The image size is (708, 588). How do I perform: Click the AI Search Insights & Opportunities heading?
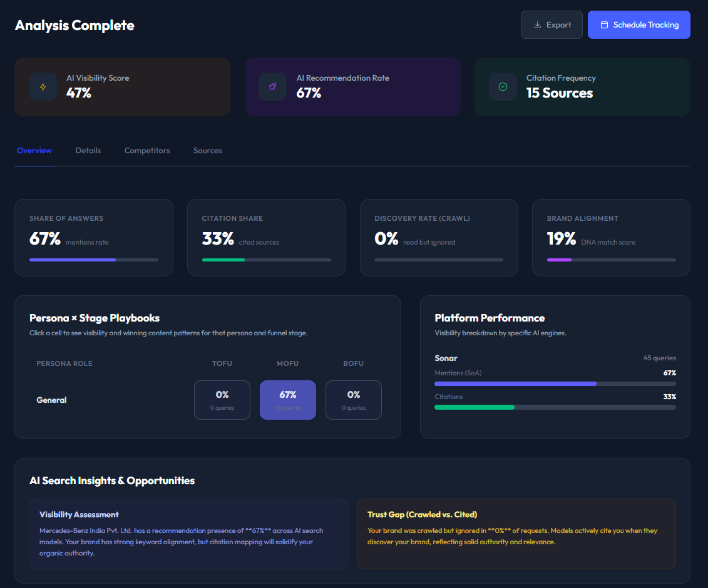[112, 480]
